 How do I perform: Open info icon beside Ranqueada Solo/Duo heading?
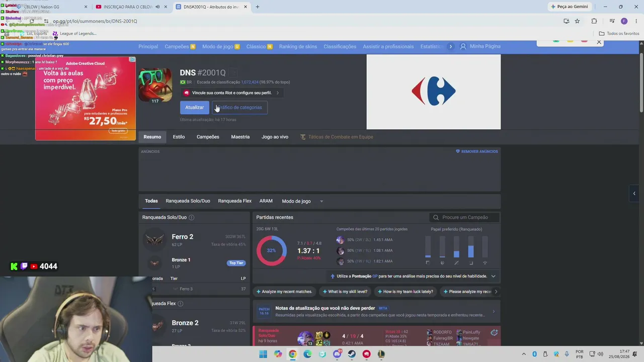click(x=191, y=217)
